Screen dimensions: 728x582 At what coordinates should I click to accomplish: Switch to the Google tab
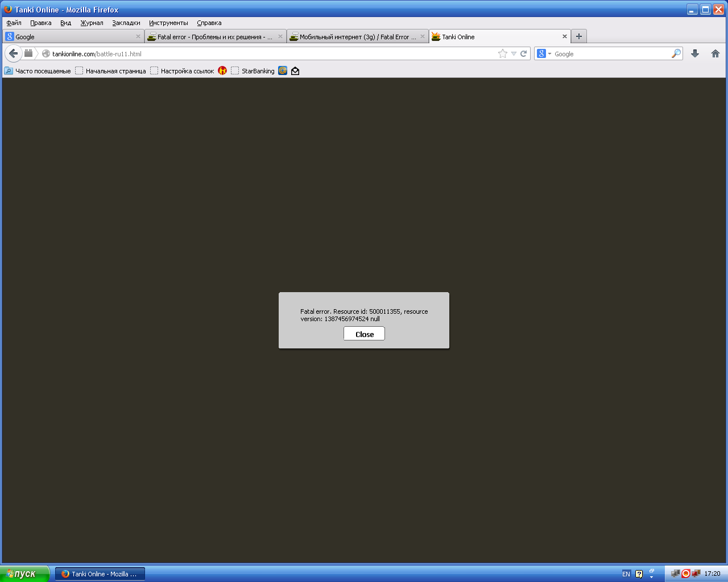pos(73,36)
